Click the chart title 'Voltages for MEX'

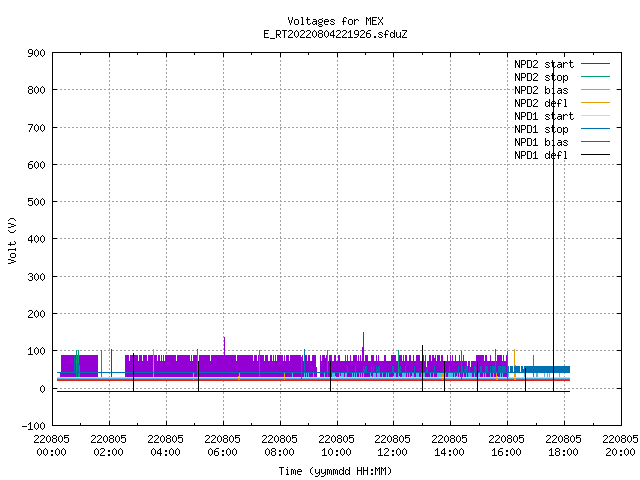coord(335,21)
